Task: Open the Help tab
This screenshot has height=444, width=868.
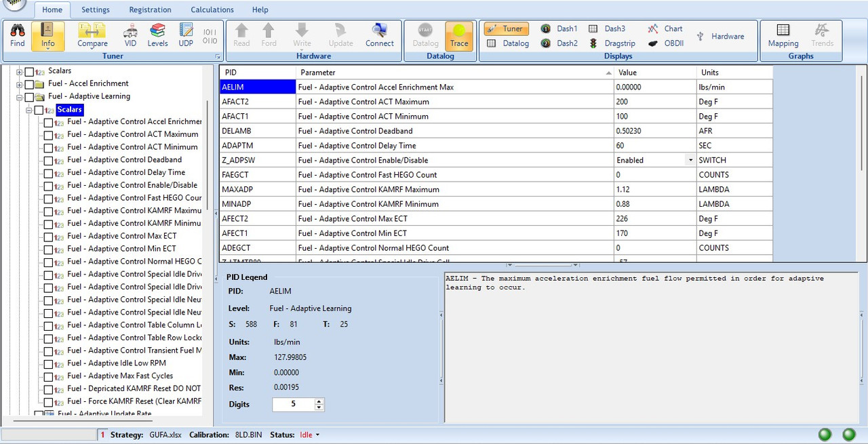Action: [260, 9]
